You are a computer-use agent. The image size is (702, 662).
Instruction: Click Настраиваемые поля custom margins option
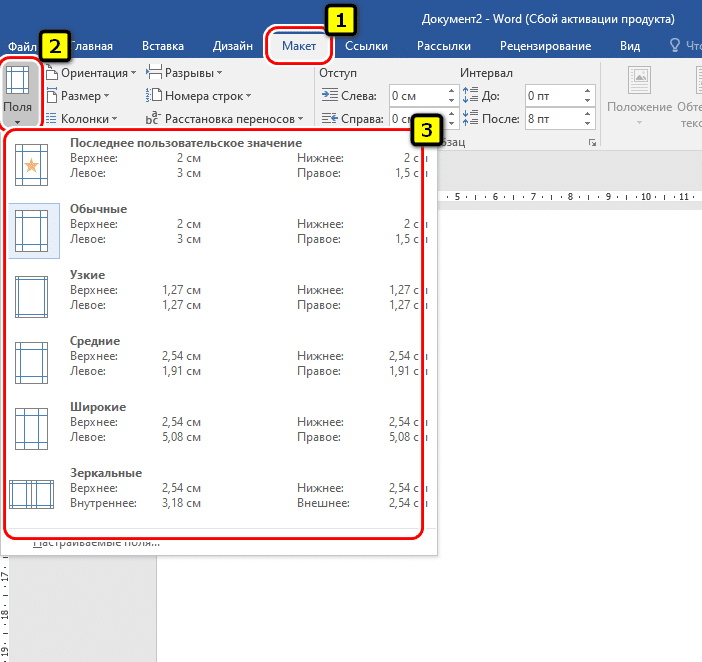[96, 544]
